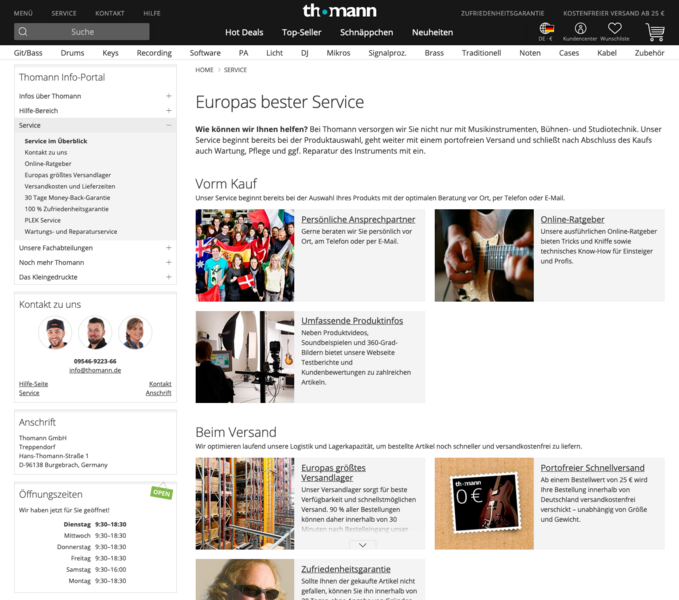Open the Git/Bass category

click(28, 53)
